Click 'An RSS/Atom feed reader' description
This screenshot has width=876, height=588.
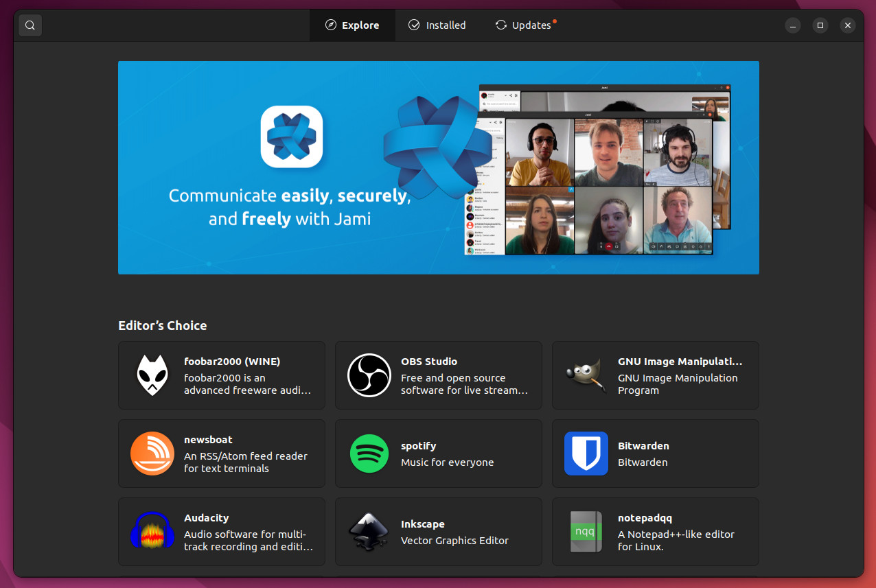click(x=246, y=462)
